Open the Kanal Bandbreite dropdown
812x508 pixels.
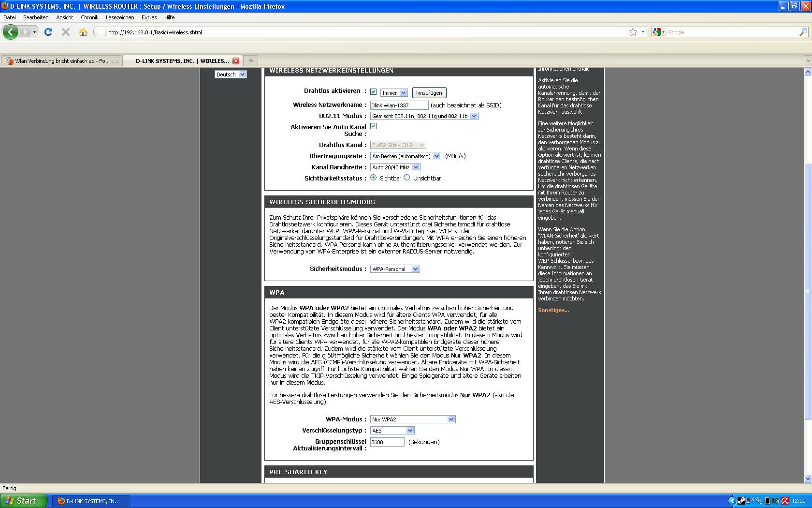pyautogui.click(x=395, y=167)
